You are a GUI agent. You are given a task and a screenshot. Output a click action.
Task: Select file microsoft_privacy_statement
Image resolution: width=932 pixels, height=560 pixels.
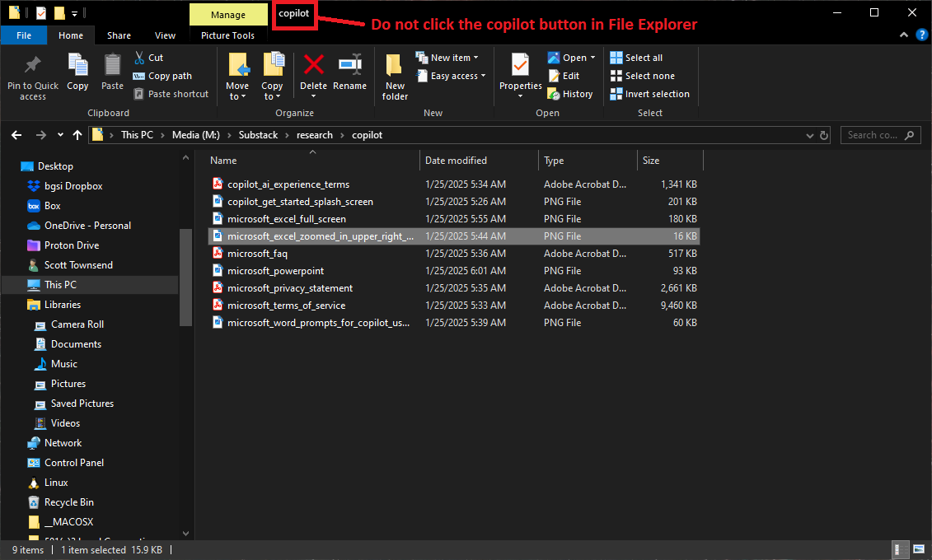pos(290,288)
